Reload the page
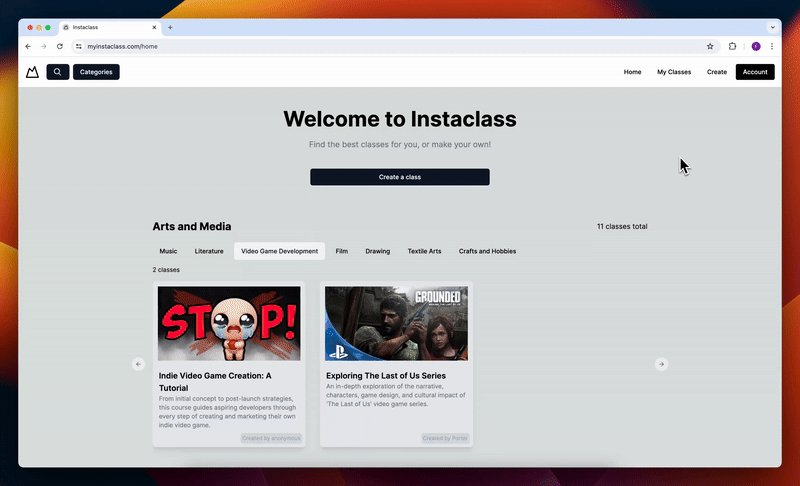The height and width of the screenshot is (486, 800). (60, 46)
